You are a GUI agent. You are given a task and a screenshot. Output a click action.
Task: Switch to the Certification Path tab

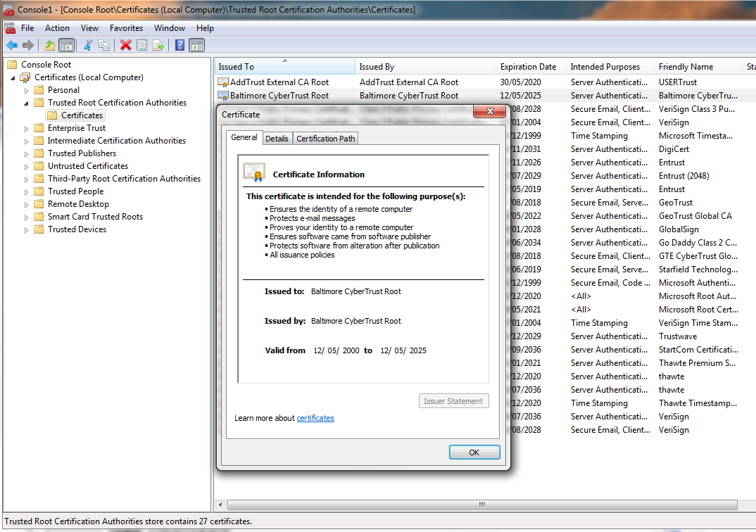(x=326, y=139)
